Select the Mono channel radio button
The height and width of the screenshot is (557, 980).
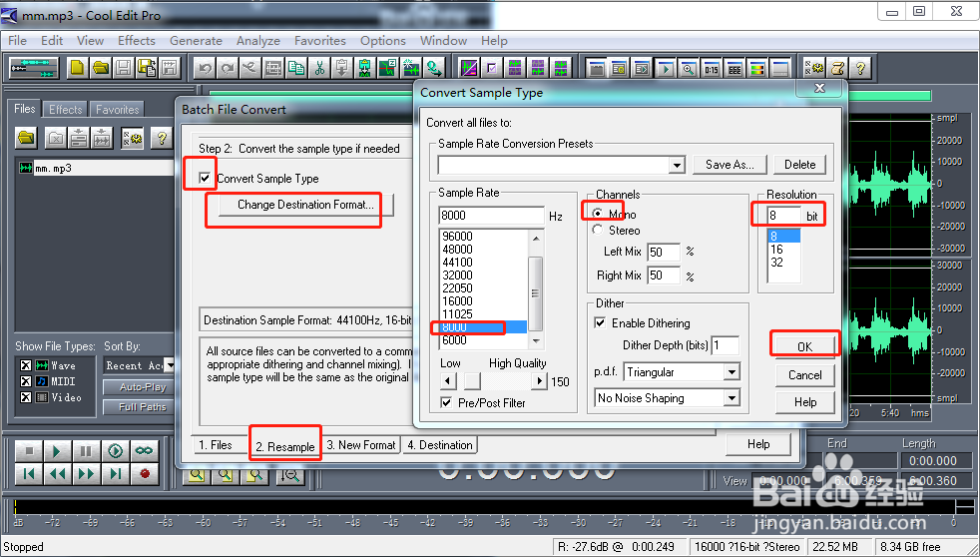(598, 214)
